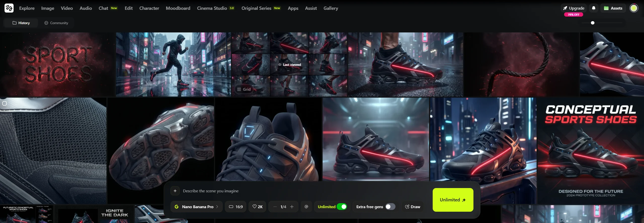Check the selection box on mesh image

coord(5,103)
